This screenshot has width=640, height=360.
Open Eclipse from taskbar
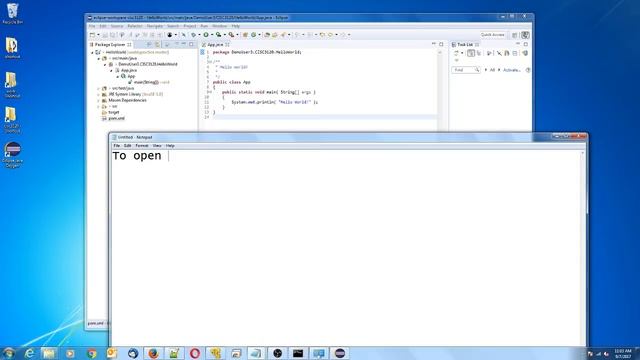[340, 353]
